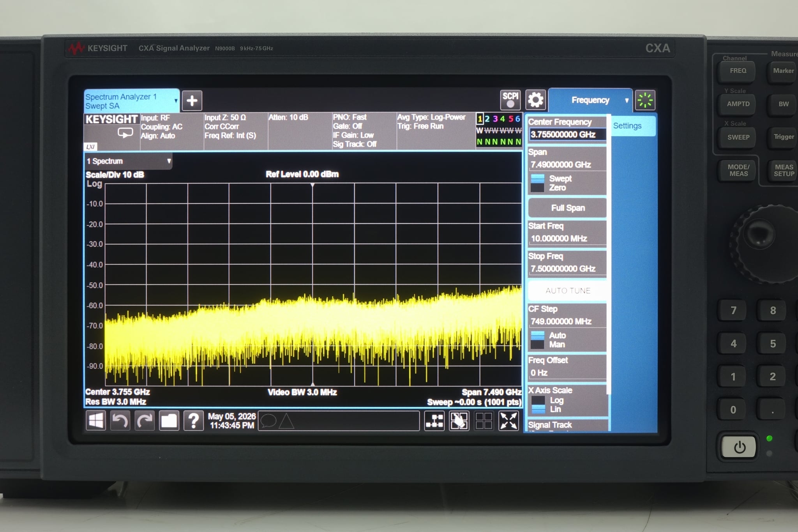Viewport: 798px width, 532px height.
Task: Edit the Freq Offset 0 Hz field
Action: 568,373
